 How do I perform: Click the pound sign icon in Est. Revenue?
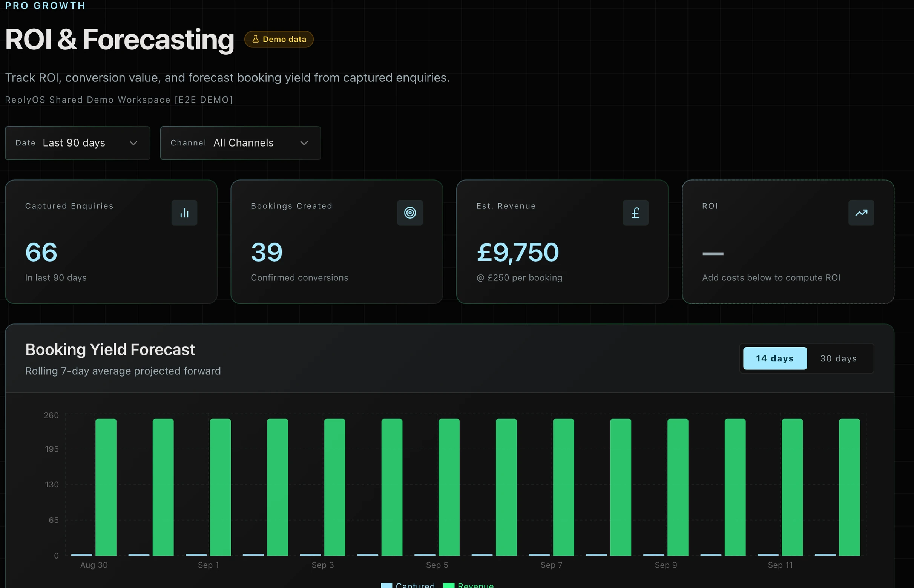[636, 213]
